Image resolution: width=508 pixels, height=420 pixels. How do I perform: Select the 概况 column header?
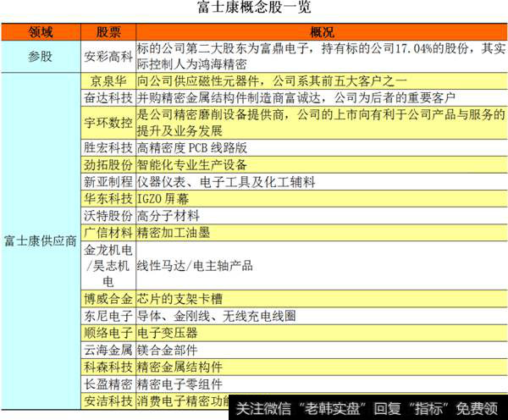tap(320, 32)
